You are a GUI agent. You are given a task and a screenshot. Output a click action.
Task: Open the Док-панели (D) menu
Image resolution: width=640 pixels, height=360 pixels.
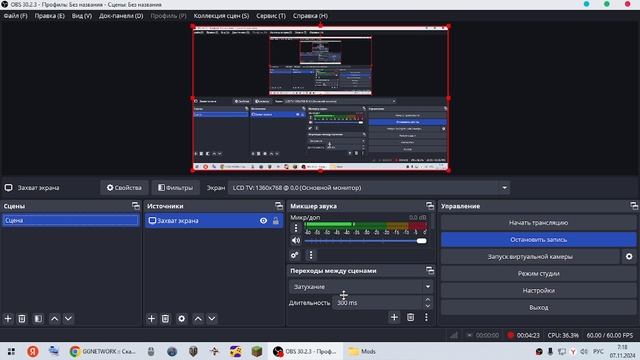pyautogui.click(x=121, y=16)
